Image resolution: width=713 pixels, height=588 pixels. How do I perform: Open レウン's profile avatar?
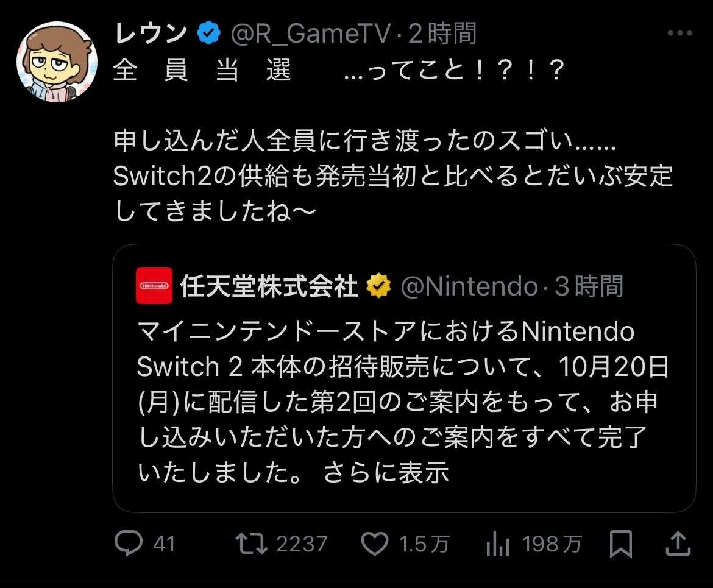point(57,62)
